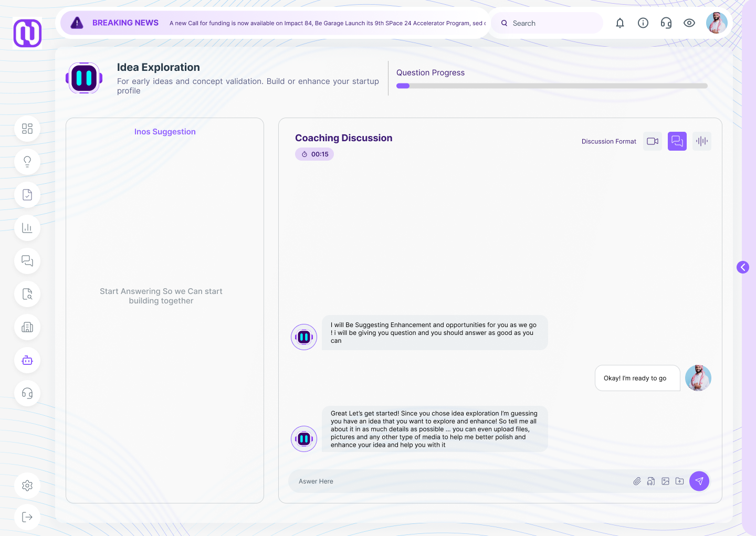Open the settings gear in the sidebar

point(27,486)
